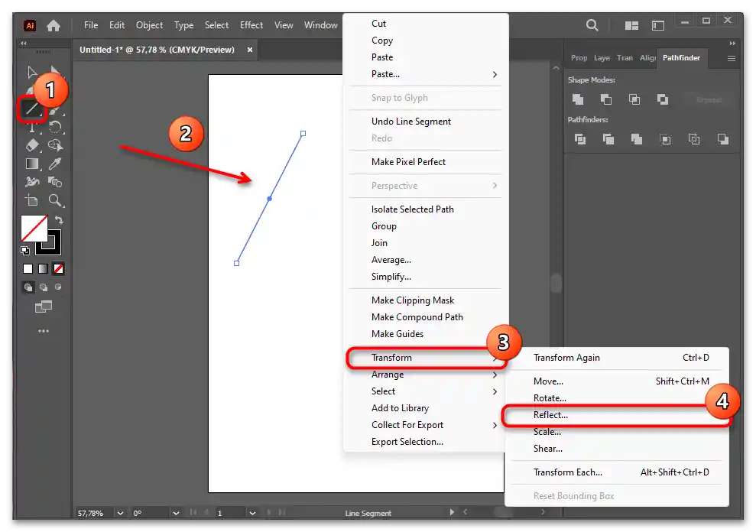Enable Draw Behind mode
Screen dimensions: 756x532
tap(44, 288)
